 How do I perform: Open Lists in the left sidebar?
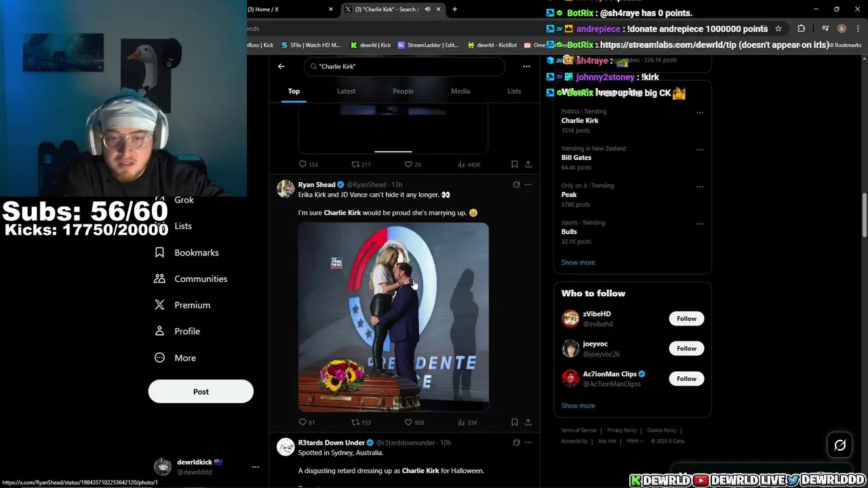click(182, 226)
